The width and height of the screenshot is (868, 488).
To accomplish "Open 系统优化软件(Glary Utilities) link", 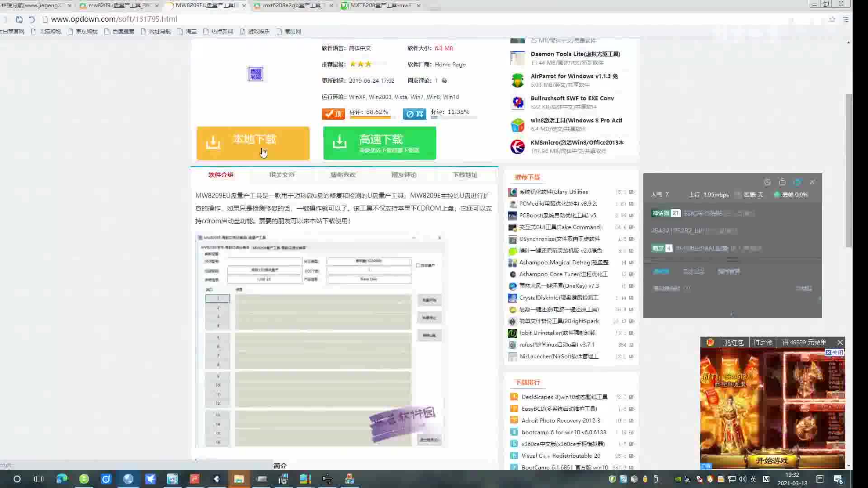I will [x=553, y=192].
